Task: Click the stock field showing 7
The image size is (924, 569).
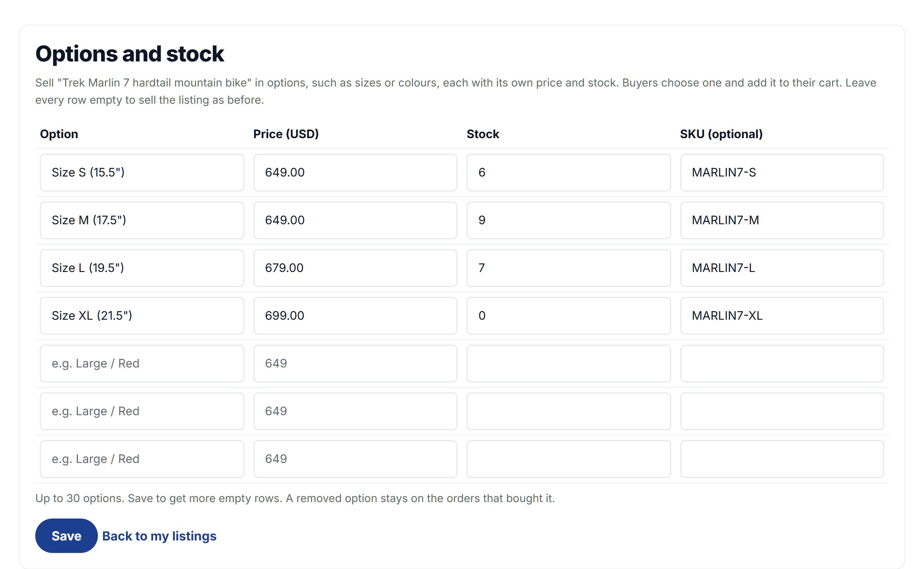Action: 568,268
